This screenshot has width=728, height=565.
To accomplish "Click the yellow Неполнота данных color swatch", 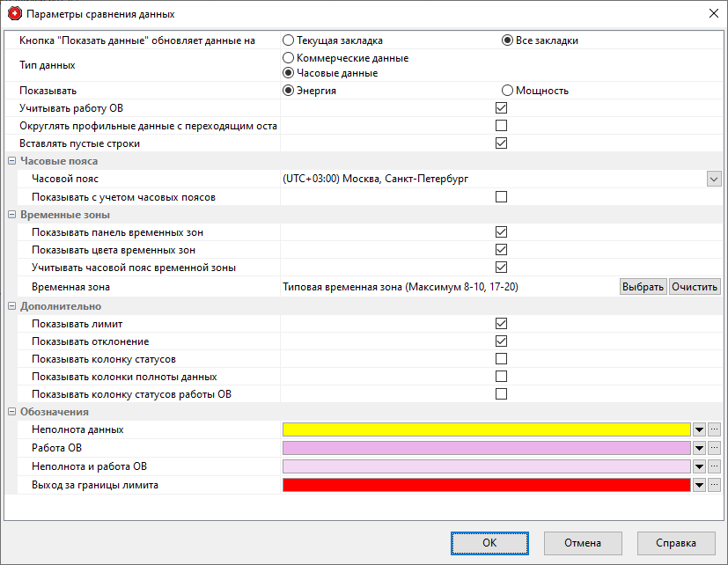I will 485,429.
